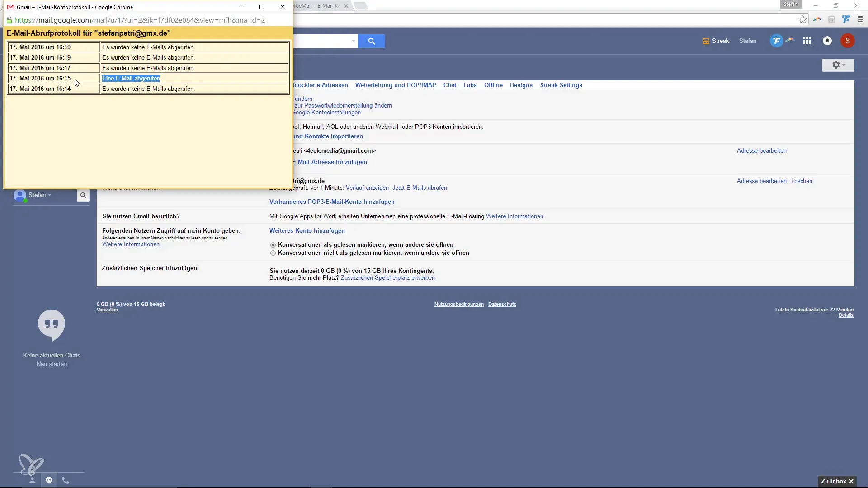Click Adresse bearbeiten for 4eck.media@gmail.com
The image size is (868, 488).
(762, 151)
